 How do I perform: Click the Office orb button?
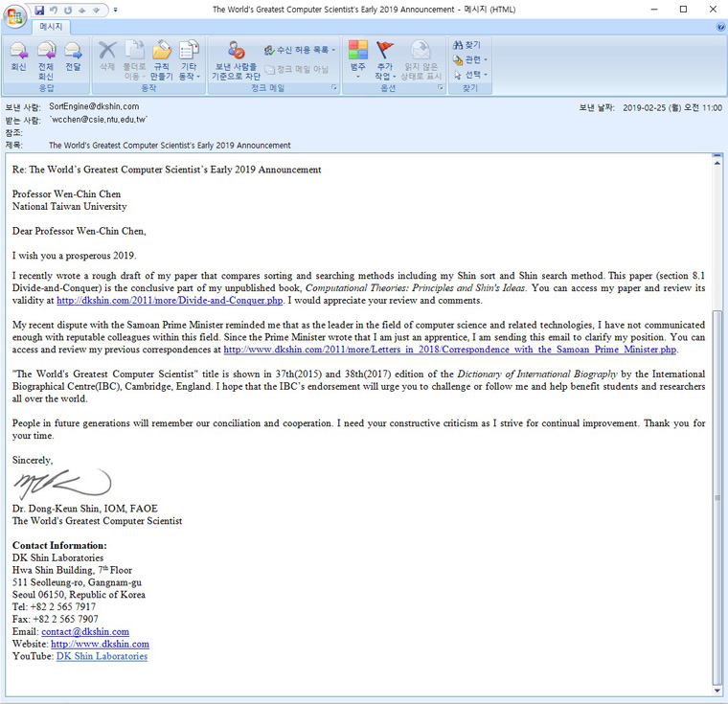tap(16, 16)
